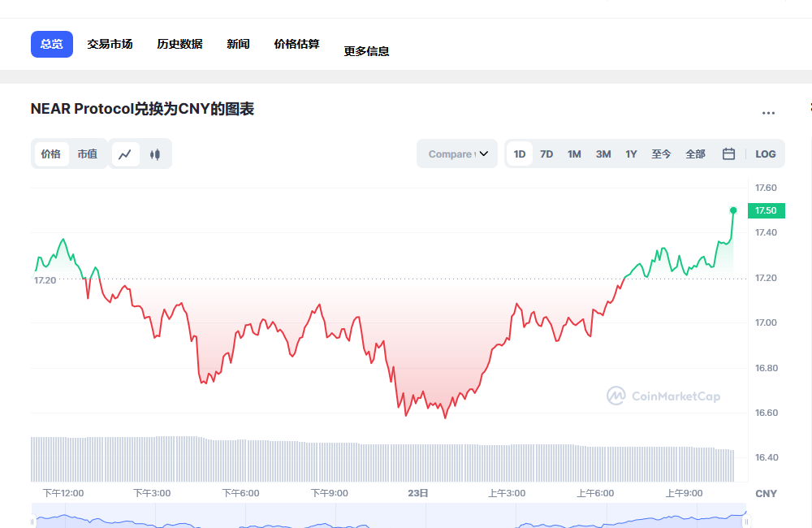Open the 总览 overview tab
812x528 pixels.
click(52, 44)
